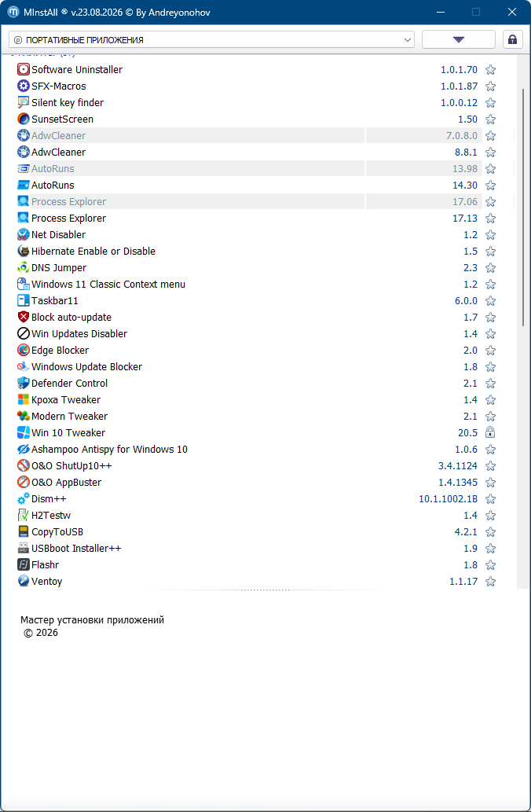531x812 pixels.
Task: Click the Hibernate Enable or Disable icon
Action: tap(24, 252)
